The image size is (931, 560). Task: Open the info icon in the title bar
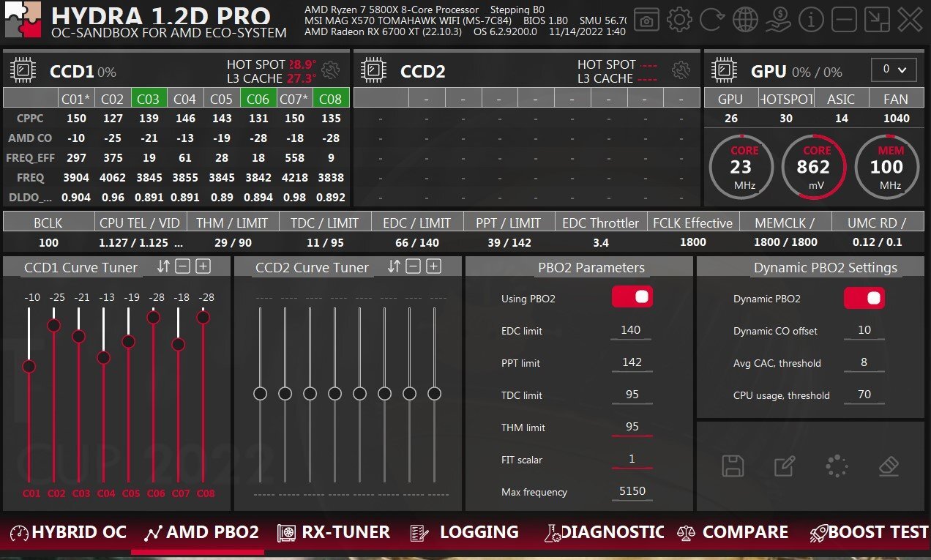pyautogui.click(x=811, y=20)
